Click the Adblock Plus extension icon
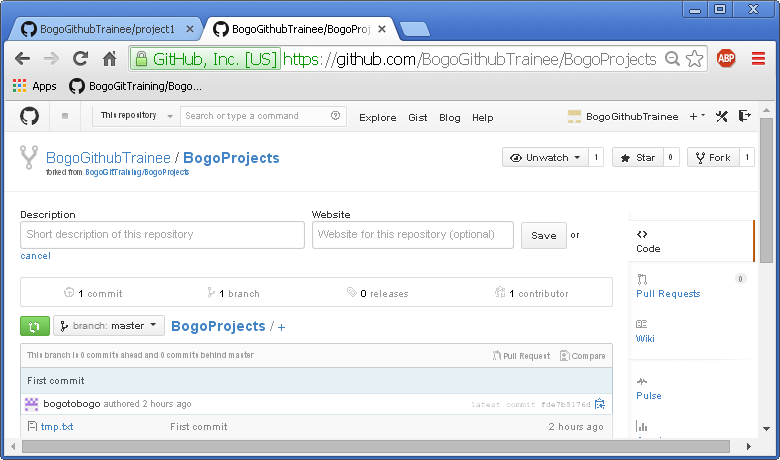Image resolution: width=780 pixels, height=460 pixels. [726, 59]
